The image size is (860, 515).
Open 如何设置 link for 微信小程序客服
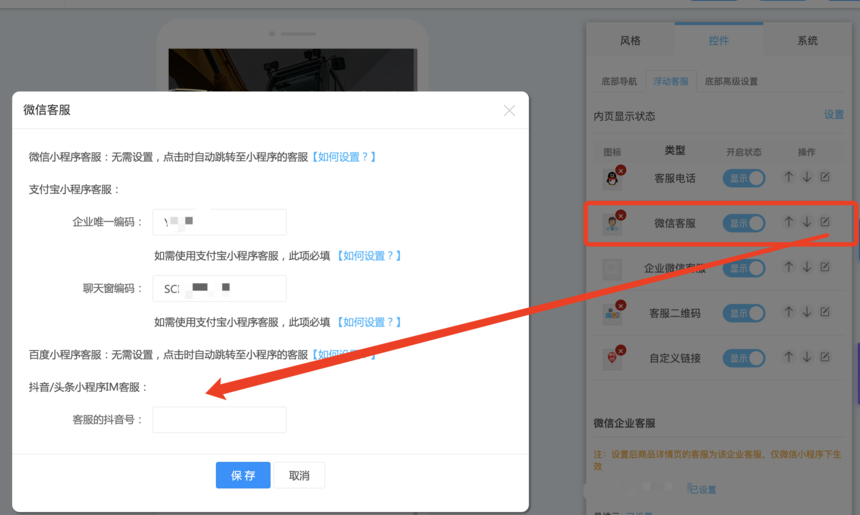coord(343,157)
